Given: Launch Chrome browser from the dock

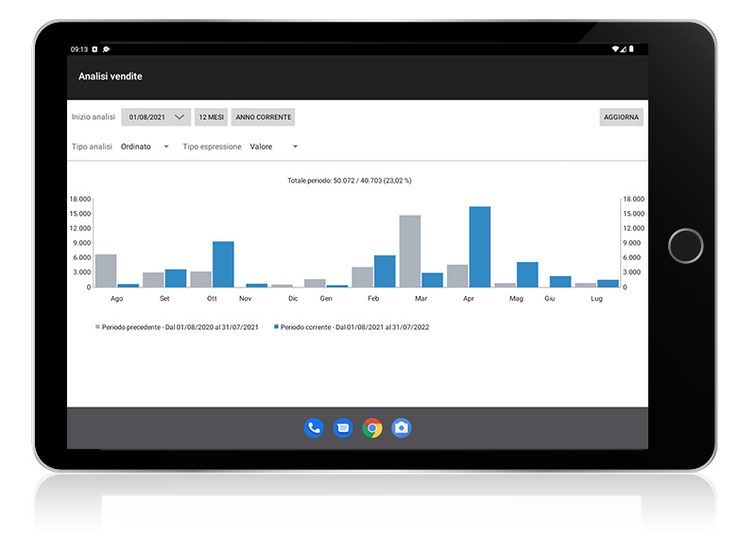Looking at the screenshot, I should point(372,428).
